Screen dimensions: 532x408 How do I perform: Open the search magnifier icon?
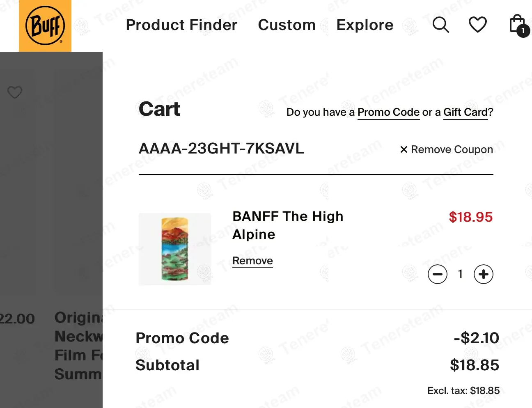click(x=440, y=25)
